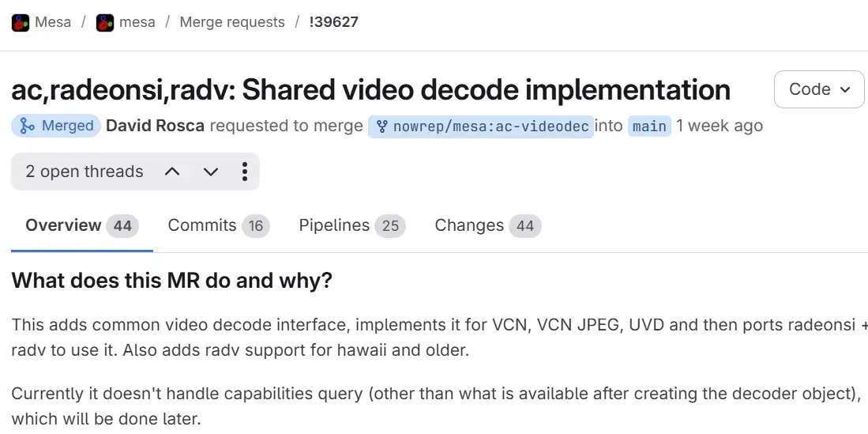Click the 2 open threads label
The image size is (868, 434).
pos(85,172)
